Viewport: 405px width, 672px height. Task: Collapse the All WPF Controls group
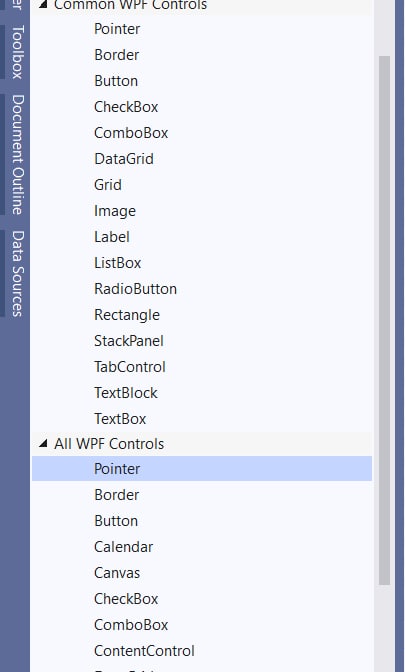coord(43,444)
